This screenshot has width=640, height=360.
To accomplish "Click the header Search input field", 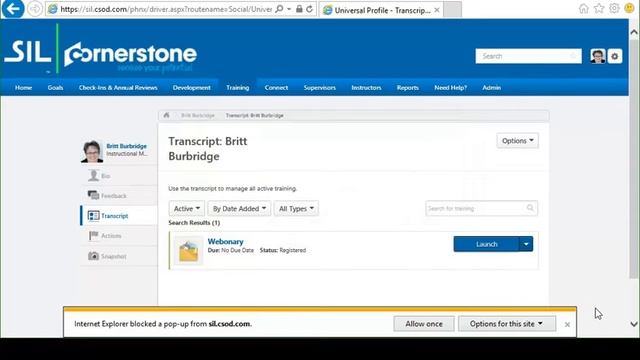I will coord(528,56).
